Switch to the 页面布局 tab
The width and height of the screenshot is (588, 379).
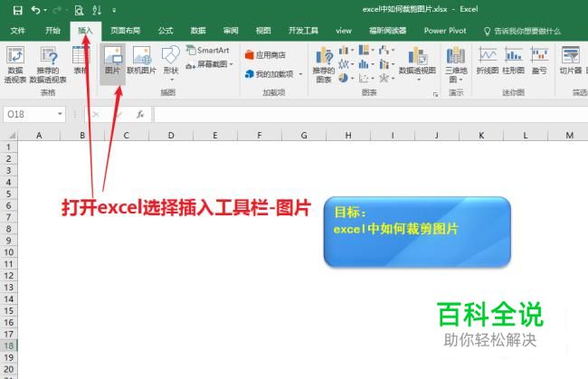[125, 31]
